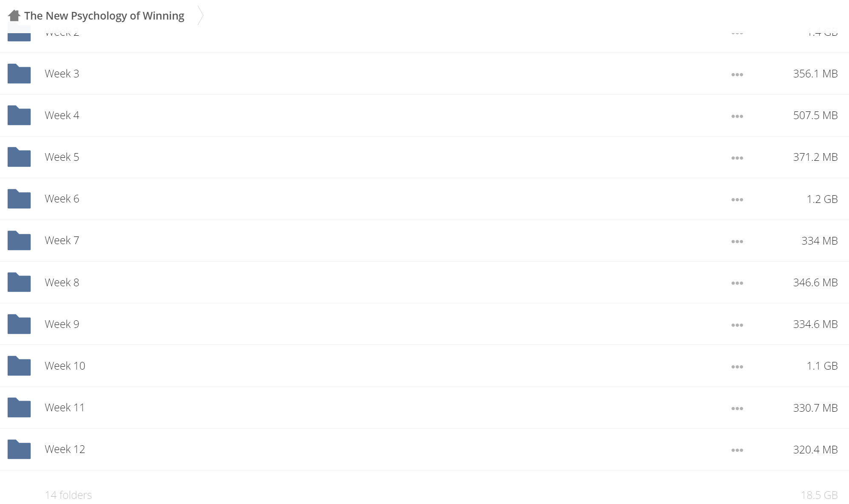Viewport: 849px width, 504px height.
Task: Open the Week 3 folder icon
Action: pyautogui.click(x=19, y=74)
